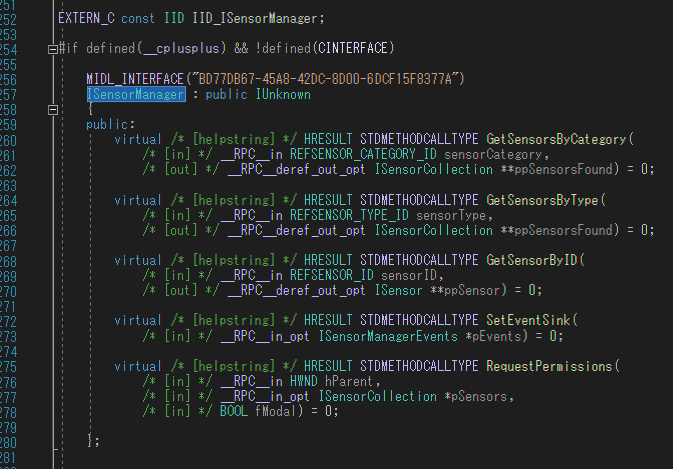Click ISensorCollection in RequestPermissions parameters
Image resolution: width=673 pixels, height=469 pixels.
coord(377,396)
